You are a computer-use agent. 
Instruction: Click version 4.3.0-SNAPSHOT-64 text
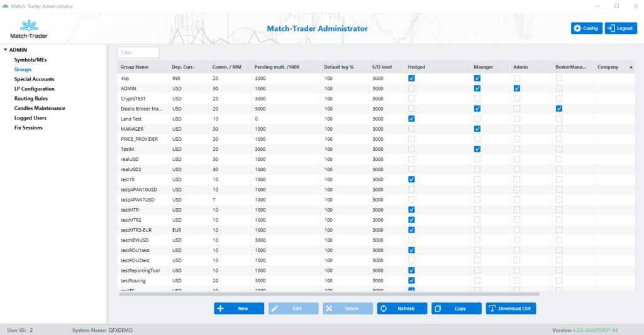[x=595, y=330]
